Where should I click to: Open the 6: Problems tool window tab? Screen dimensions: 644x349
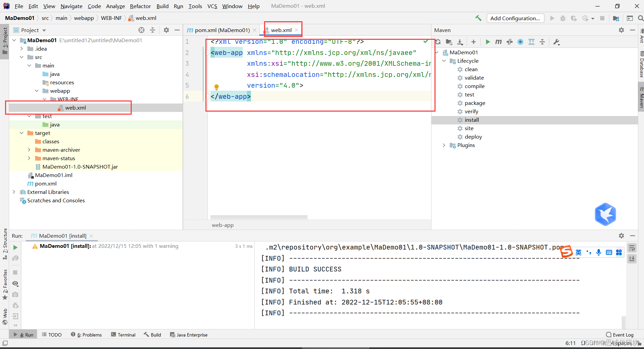86,335
